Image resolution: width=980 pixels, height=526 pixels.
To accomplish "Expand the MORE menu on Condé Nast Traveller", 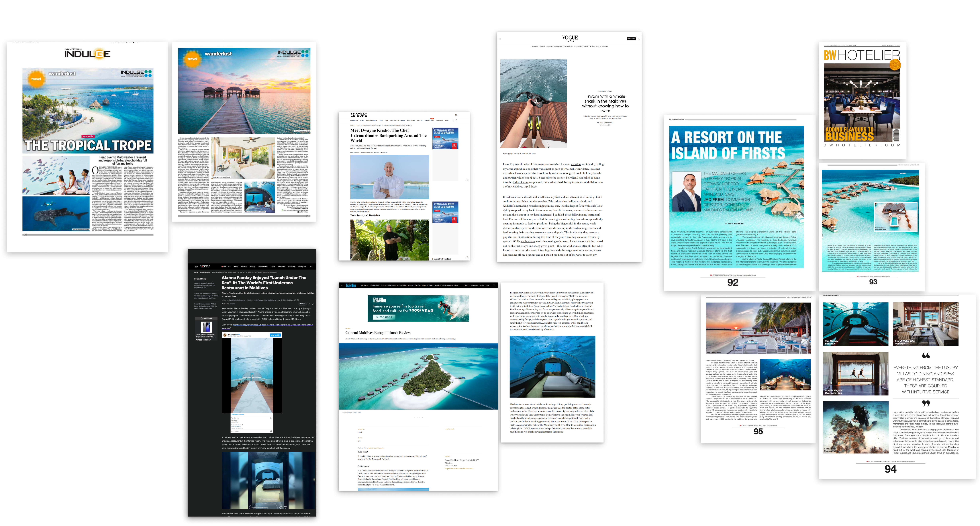I will (x=467, y=286).
